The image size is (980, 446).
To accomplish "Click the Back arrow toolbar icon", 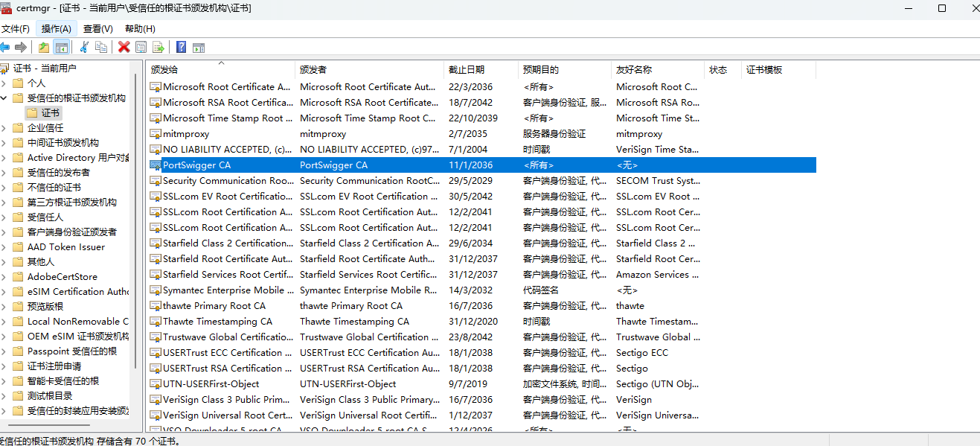I will click(4, 48).
